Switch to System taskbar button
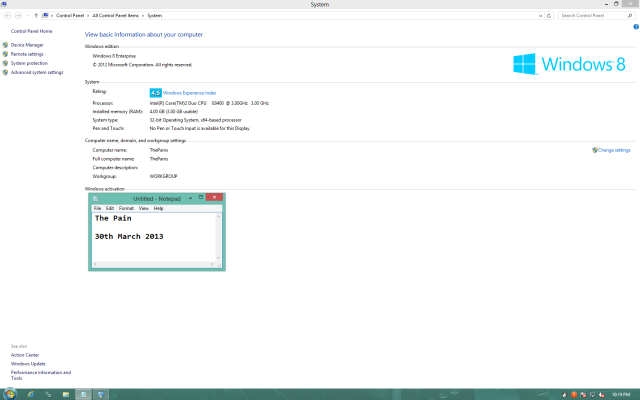 coord(100,394)
